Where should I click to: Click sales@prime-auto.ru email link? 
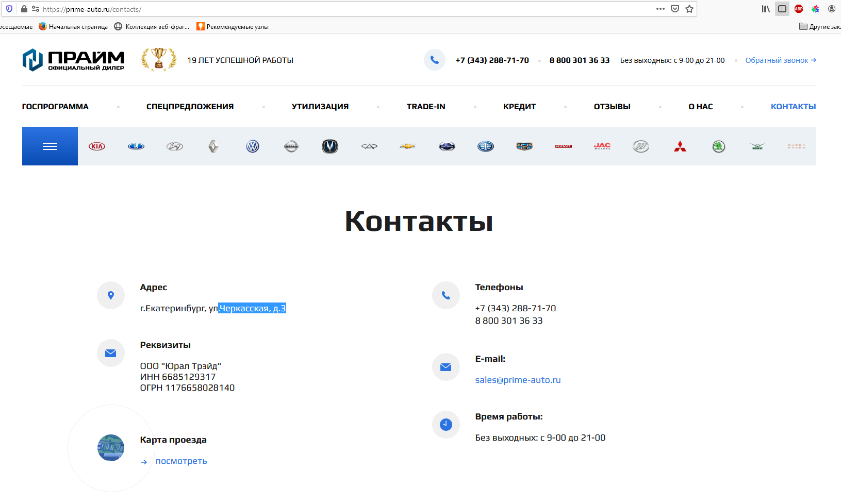pyautogui.click(x=518, y=380)
